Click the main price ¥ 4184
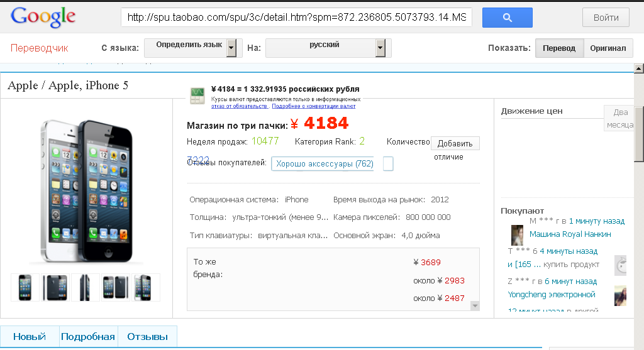Image resolution: width=644 pixels, height=350 pixels. [319, 123]
